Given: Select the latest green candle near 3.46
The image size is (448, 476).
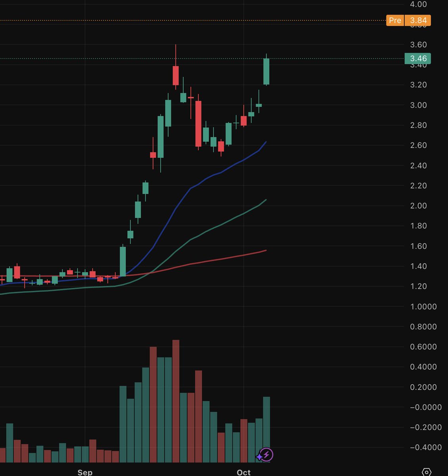Looking at the screenshot, I should (266, 71).
